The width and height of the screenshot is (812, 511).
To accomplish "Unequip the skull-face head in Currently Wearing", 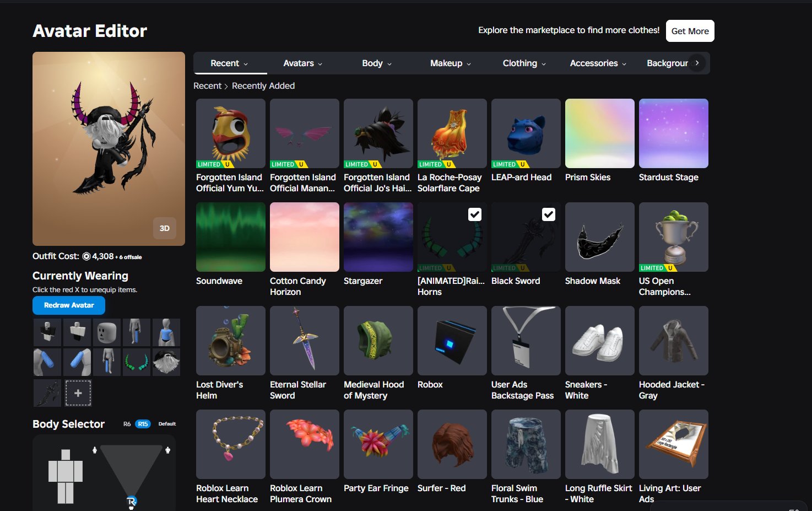I will point(107,332).
